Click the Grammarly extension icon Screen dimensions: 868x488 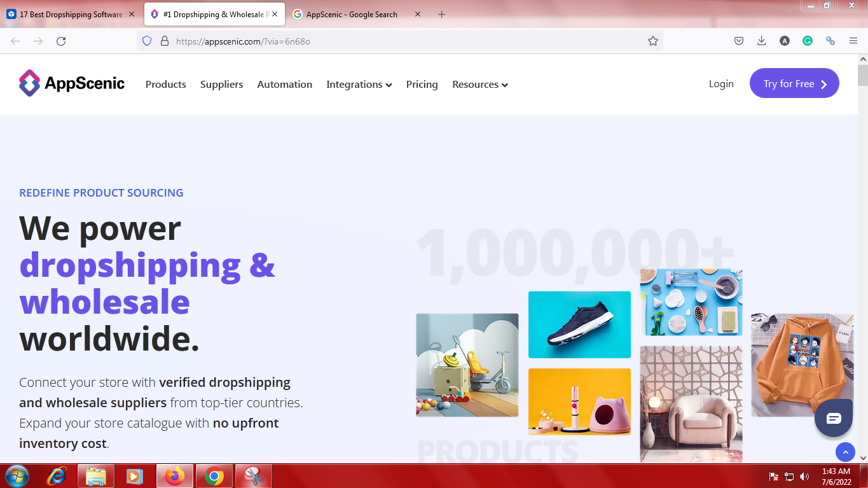tap(808, 41)
